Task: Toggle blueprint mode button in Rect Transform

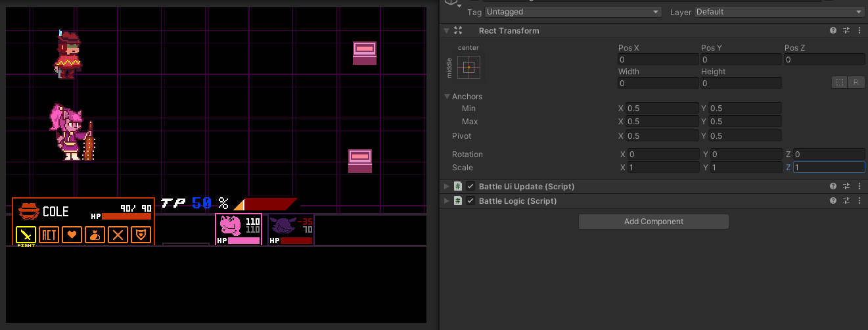Action: (x=840, y=83)
